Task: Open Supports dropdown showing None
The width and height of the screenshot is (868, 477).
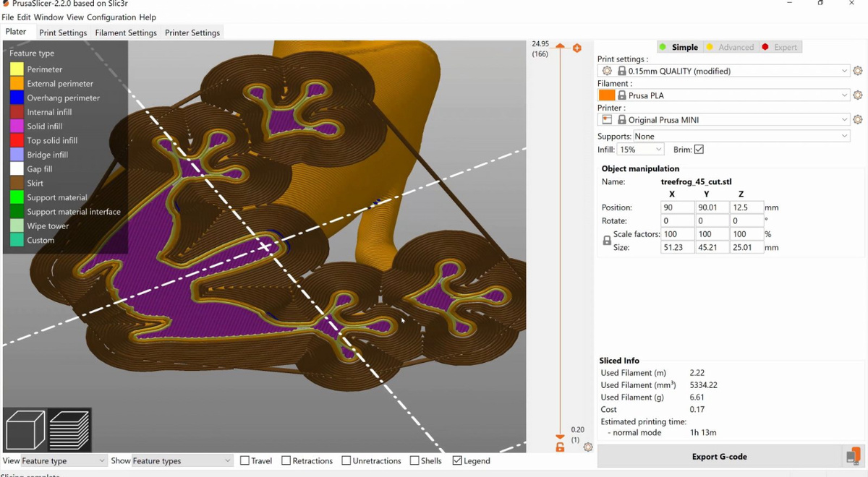Action: (741, 136)
